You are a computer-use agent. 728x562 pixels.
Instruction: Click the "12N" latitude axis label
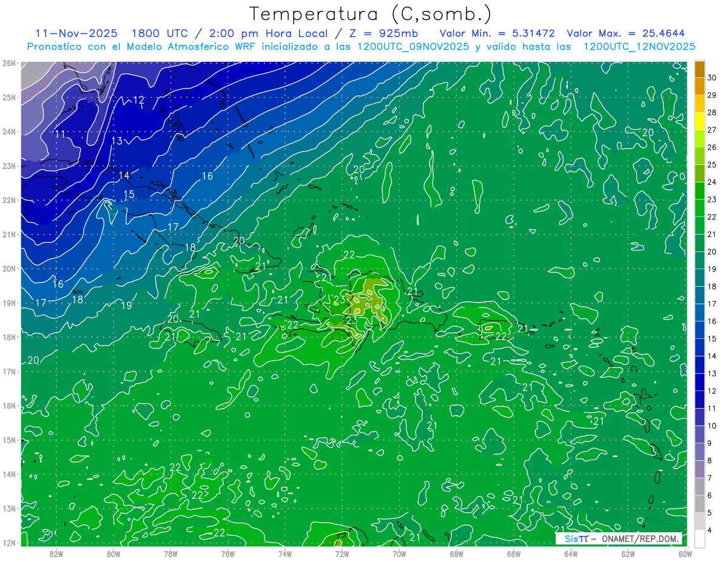9,543
